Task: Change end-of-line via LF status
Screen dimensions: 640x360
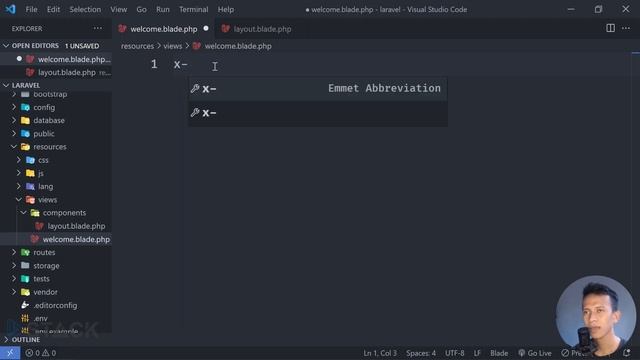Action: point(477,353)
